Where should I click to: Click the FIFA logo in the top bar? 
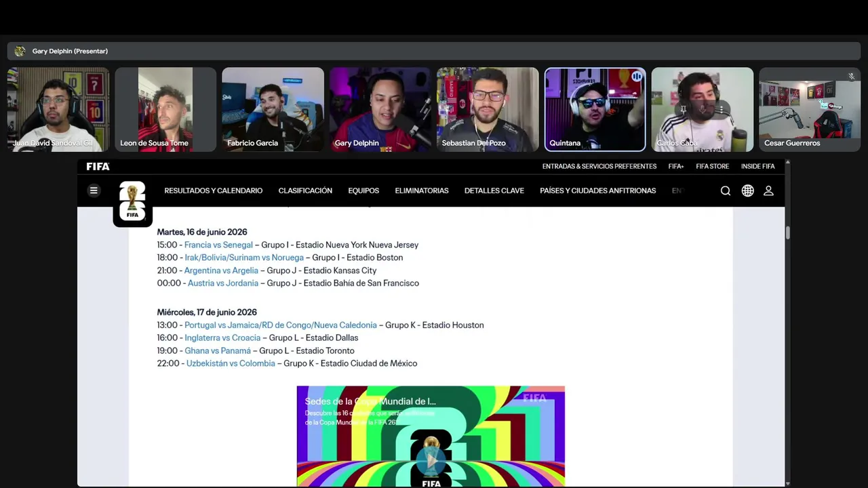coord(98,166)
